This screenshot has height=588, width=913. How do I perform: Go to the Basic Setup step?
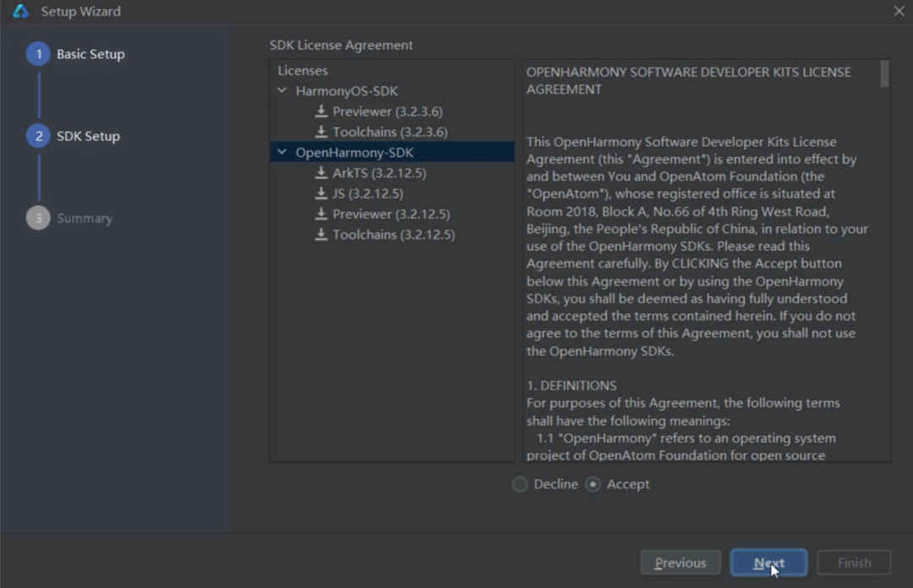pos(90,54)
